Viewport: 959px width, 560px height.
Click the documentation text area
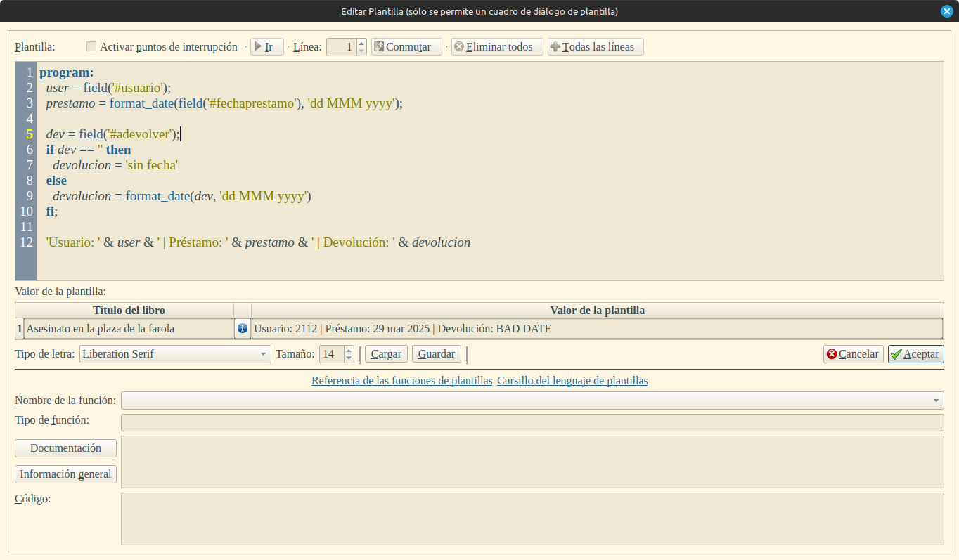pyautogui.click(x=532, y=462)
